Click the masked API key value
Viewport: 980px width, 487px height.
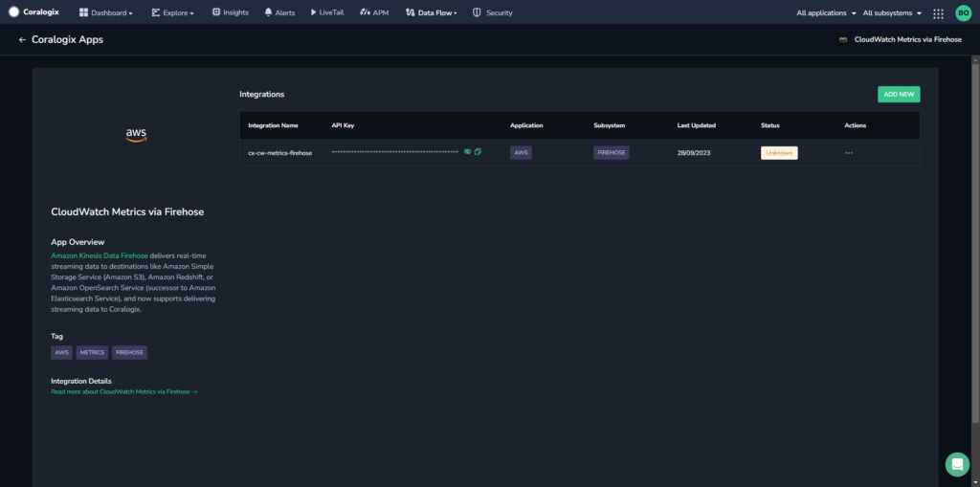click(395, 152)
